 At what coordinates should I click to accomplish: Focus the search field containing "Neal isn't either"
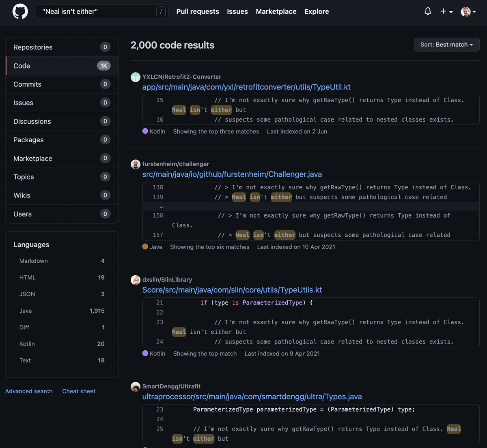click(102, 11)
